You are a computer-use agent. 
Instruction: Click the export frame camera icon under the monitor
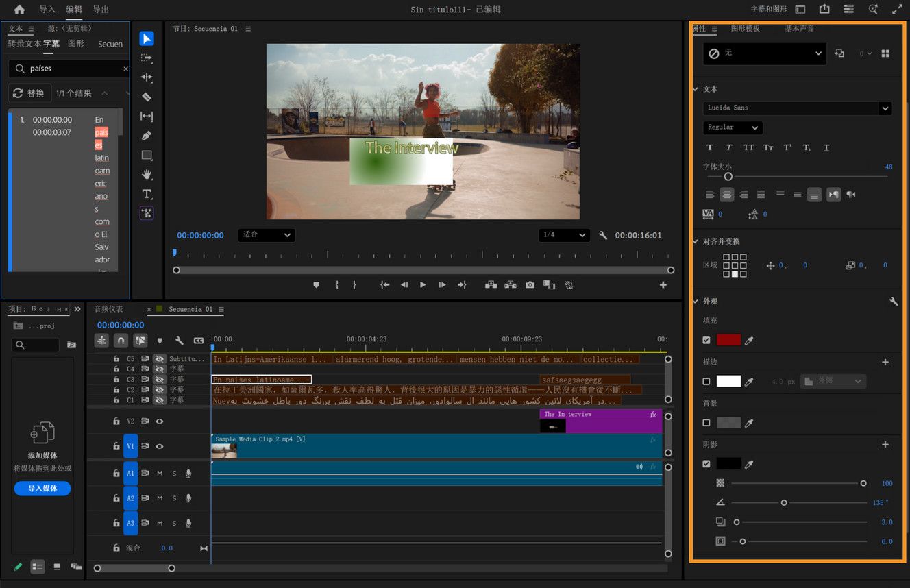[530, 284]
